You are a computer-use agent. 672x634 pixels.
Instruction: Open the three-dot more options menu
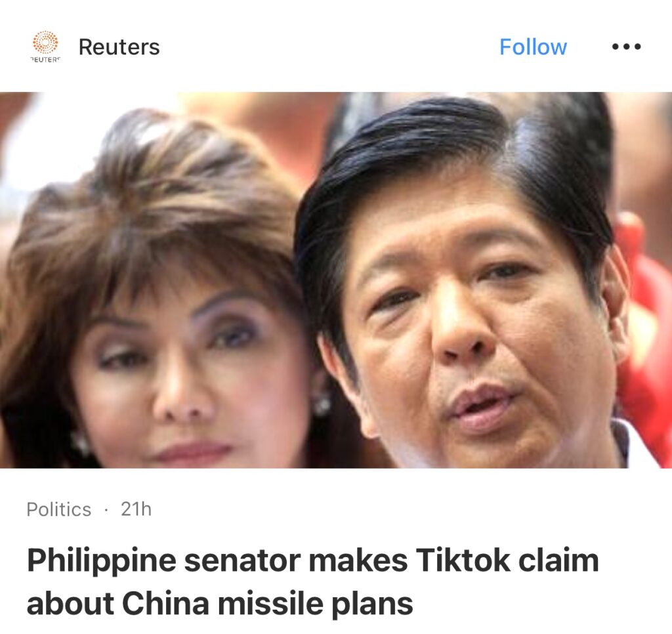pos(626,47)
